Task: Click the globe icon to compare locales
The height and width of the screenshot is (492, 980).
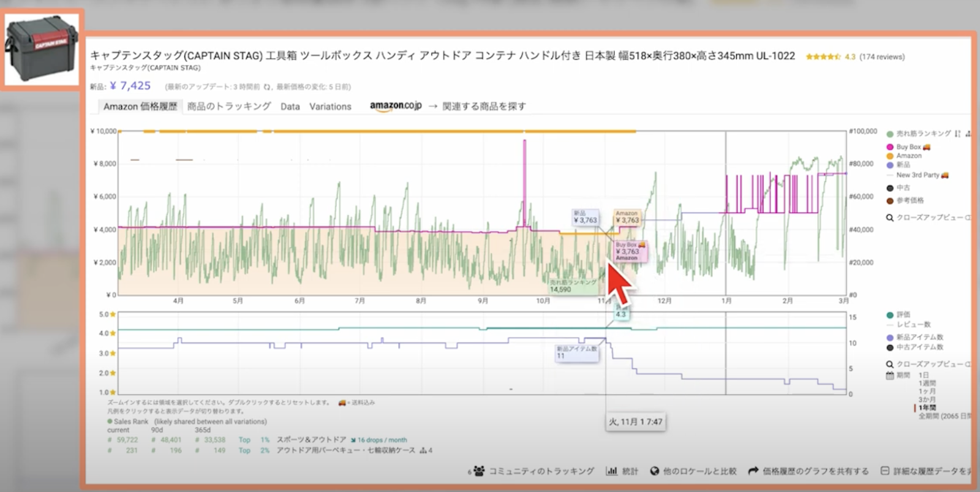Action: 654,471
